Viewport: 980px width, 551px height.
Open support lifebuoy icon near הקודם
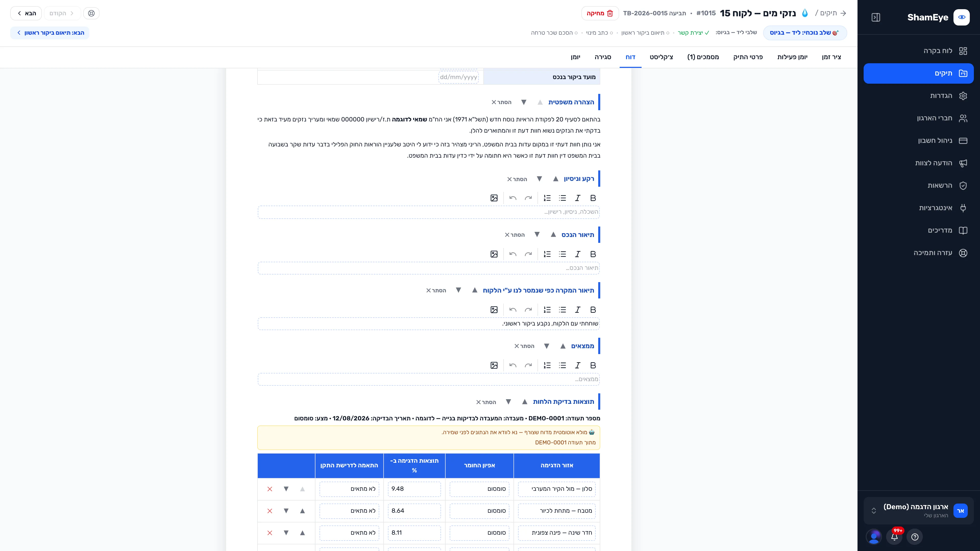click(91, 13)
